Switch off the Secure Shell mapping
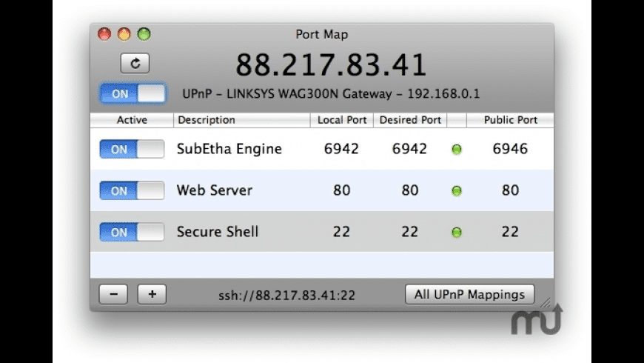Image resolution: width=644 pixels, height=363 pixels. click(x=132, y=233)
